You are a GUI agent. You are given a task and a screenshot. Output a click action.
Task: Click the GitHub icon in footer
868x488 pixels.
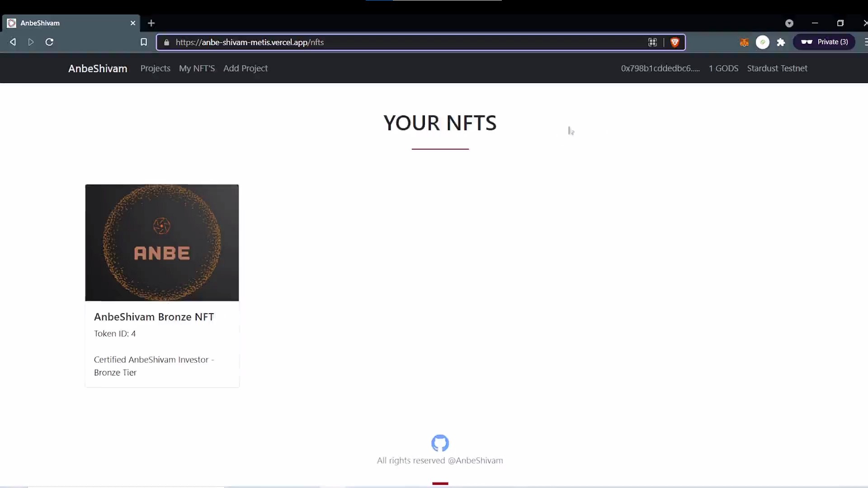[440, 443]
